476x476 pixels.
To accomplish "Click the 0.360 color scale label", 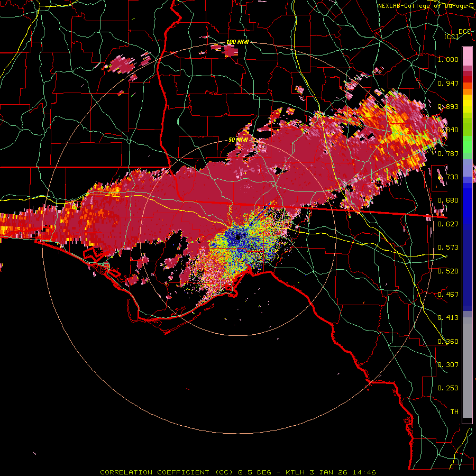I will click(x=448, y=342).
